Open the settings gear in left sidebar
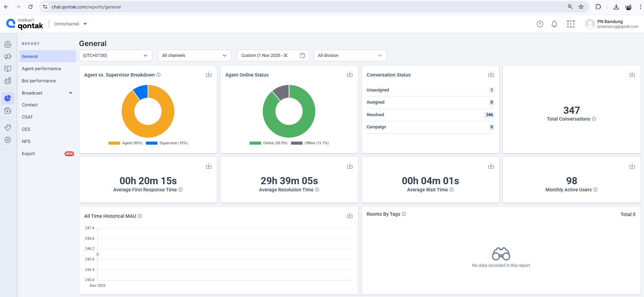Screen dimensions: 644x297 8,140
